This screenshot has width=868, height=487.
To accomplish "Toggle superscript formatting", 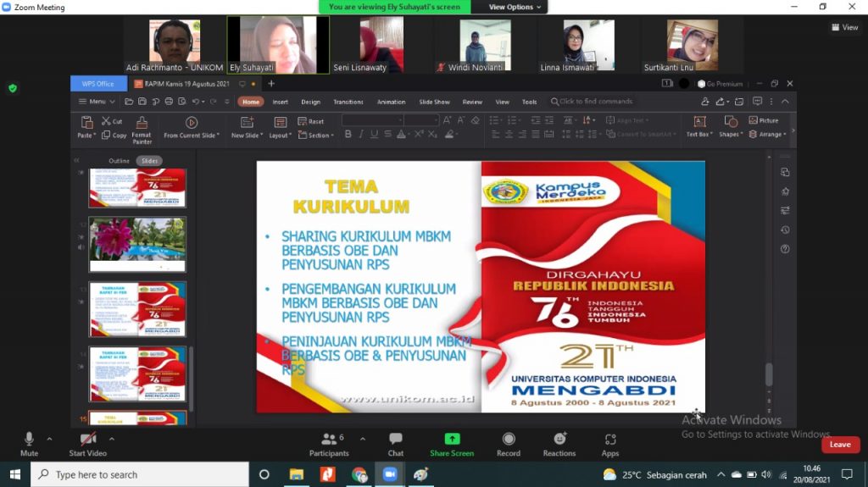I will [419, 134].
